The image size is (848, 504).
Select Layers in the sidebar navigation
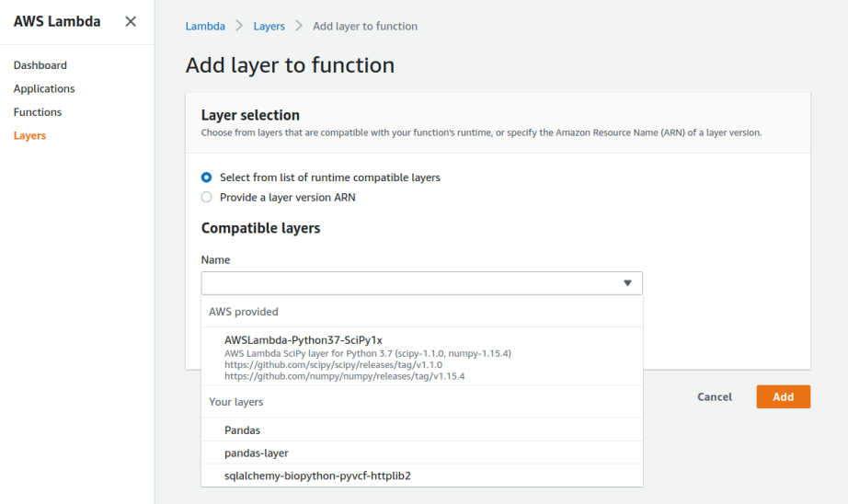pyautogui.click(x=29, y=136)
